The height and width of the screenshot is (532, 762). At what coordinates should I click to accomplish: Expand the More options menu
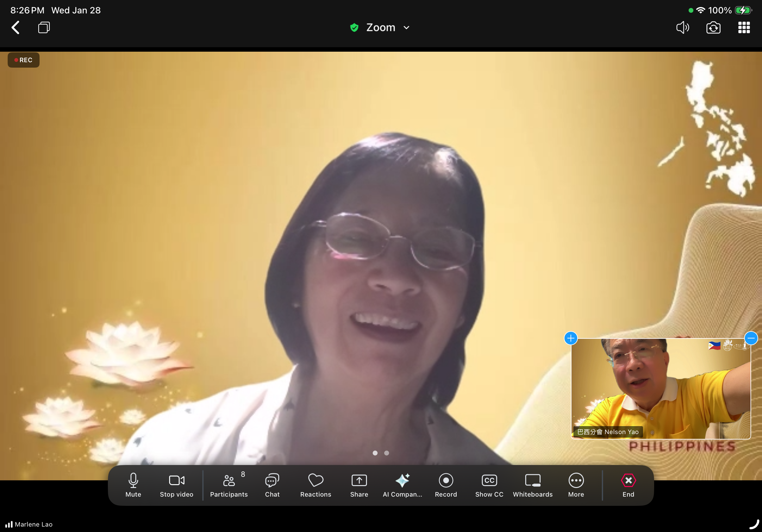pos(576,484)
